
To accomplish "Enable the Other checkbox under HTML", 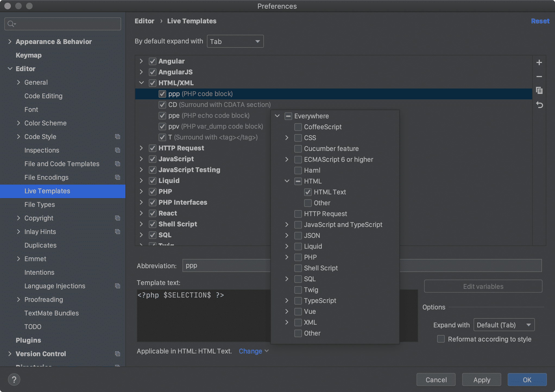I will click(x=308, y=203).
